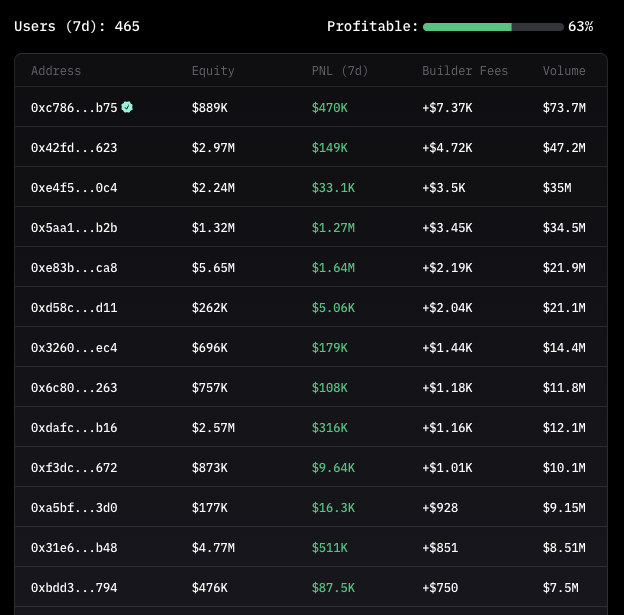624x615 pixels.
Task: Click volume value $9.15M
Action: [x=564, y=508]
